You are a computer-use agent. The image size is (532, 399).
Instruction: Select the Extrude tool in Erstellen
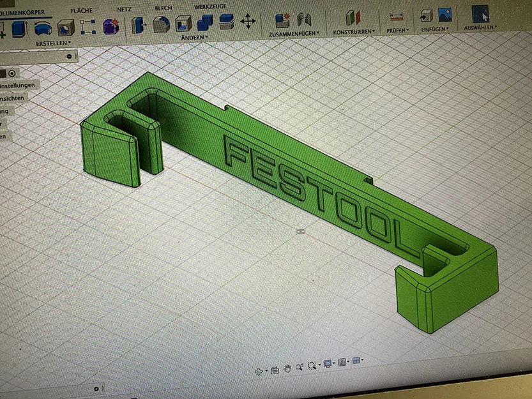tap(20, 29)
